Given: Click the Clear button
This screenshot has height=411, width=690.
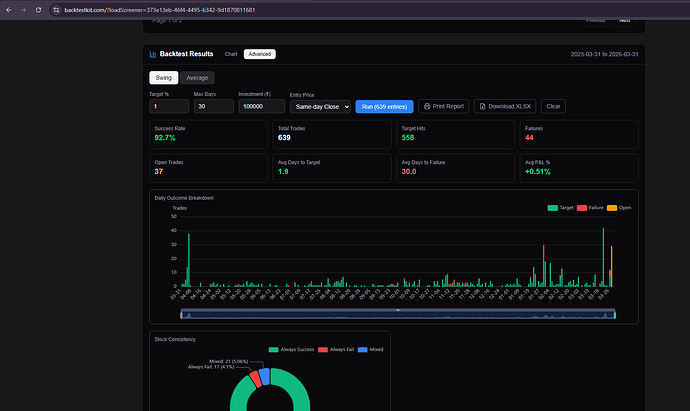Looking at the screenshot, I should (553, 106).
